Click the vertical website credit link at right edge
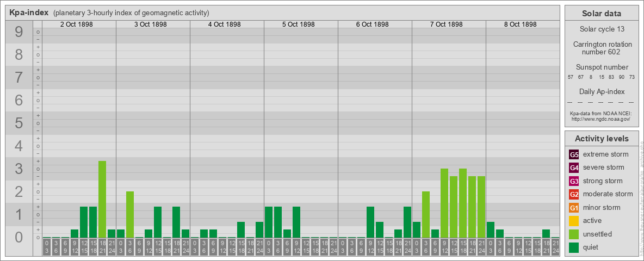 click(641, 196)
